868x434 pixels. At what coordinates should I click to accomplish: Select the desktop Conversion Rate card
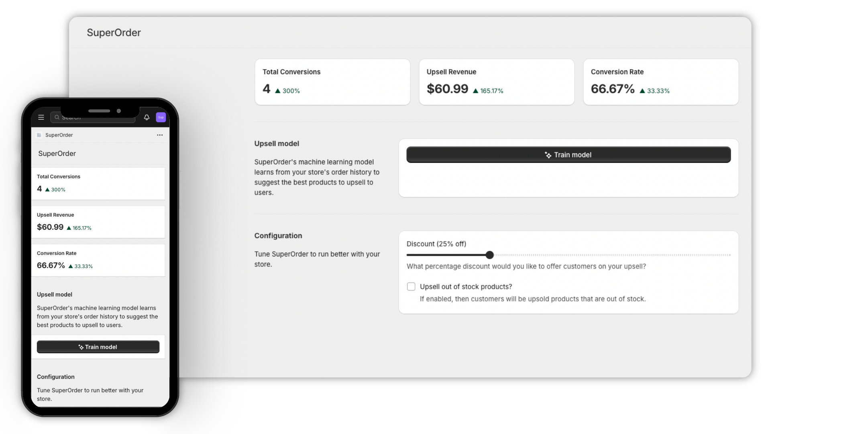[x=660, y=82]
